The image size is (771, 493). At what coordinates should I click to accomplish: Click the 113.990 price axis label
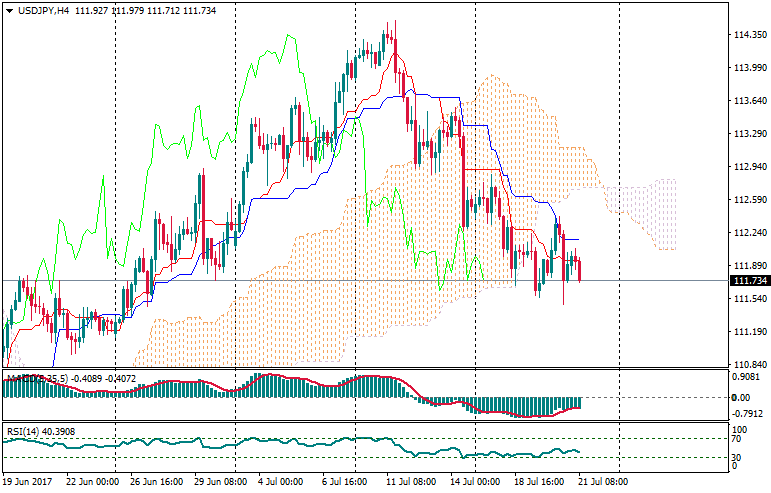pos(749,68)
